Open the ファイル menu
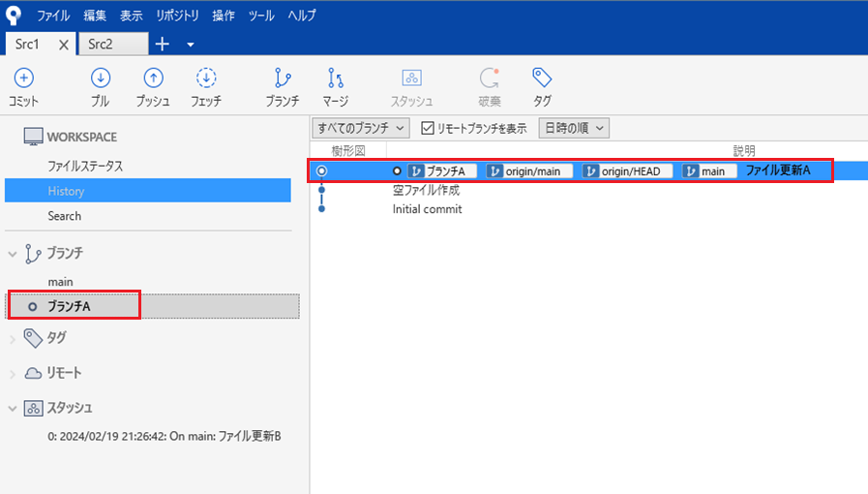The image size is (868, 494). coord(53,15)
